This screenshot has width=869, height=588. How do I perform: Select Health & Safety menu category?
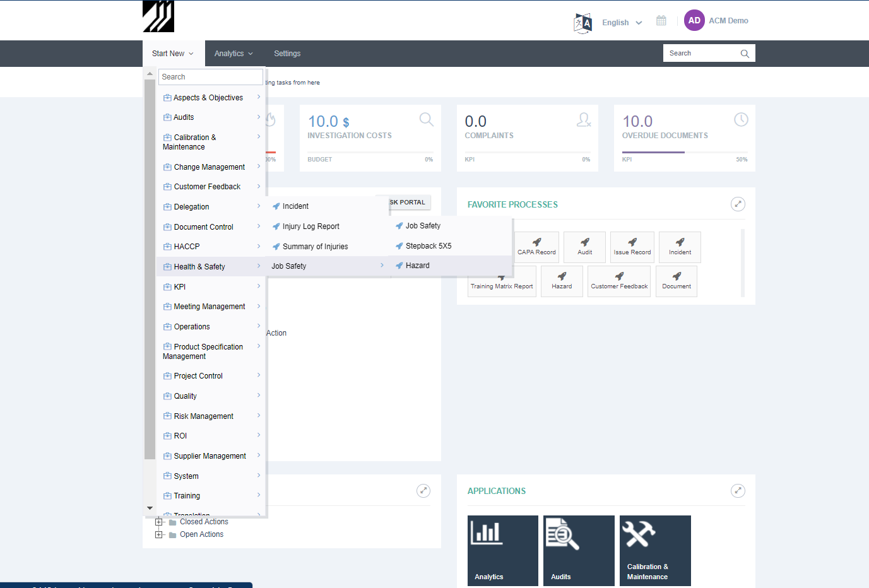(211, 267)
